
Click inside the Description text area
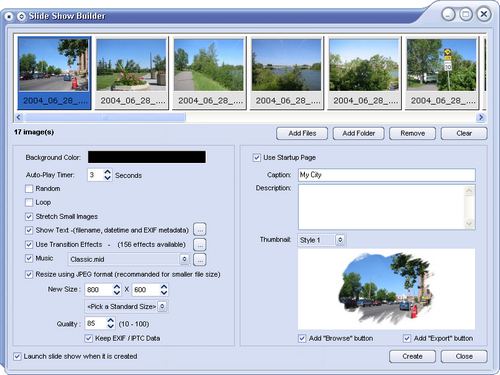[x=382, y=207]
